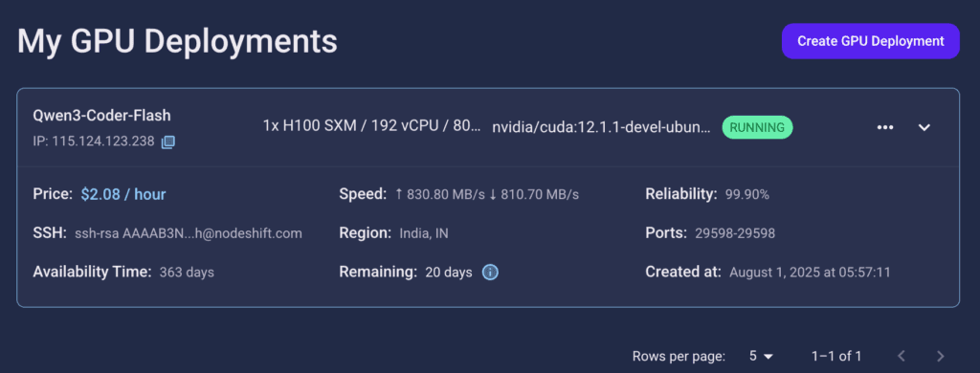
Task: Click the download speed arrow indicator
Action: point(493,194)
